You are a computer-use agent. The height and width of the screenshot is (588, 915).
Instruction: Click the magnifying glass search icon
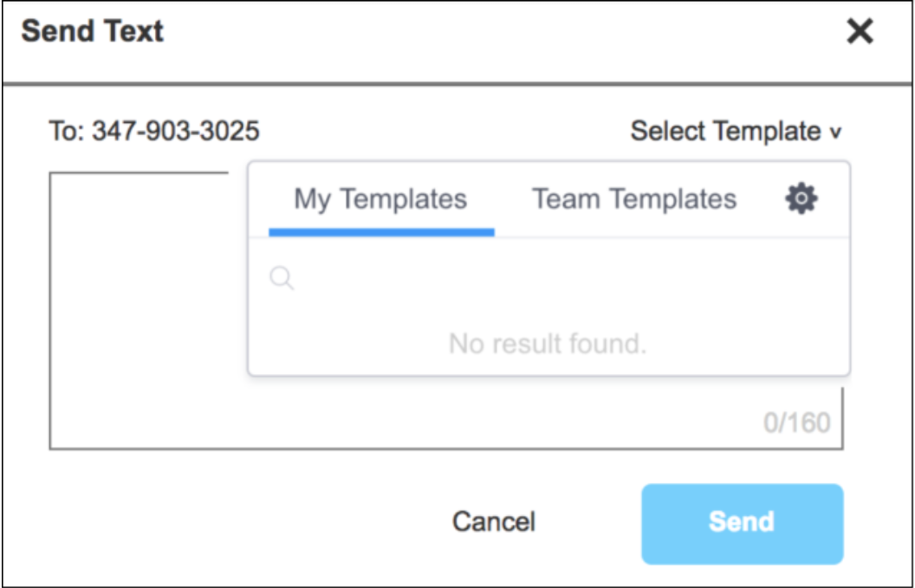[x=282, y=279]
